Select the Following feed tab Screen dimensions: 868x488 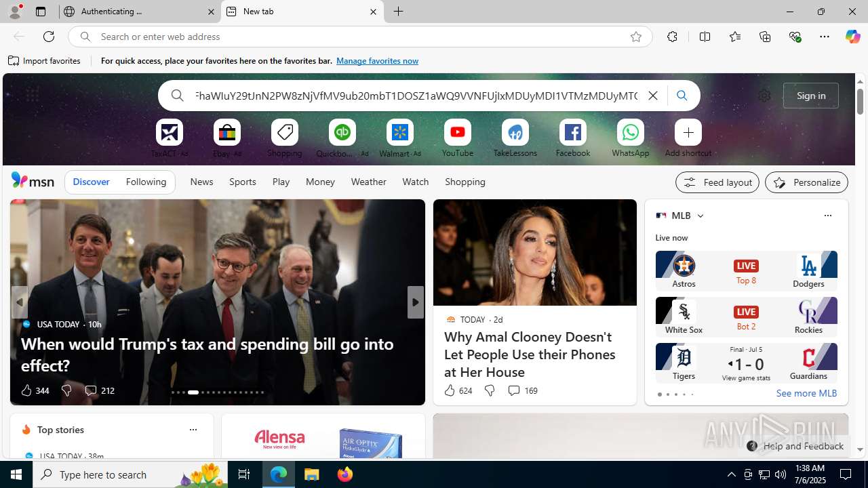pyautogui.click(x=146, y=182)
